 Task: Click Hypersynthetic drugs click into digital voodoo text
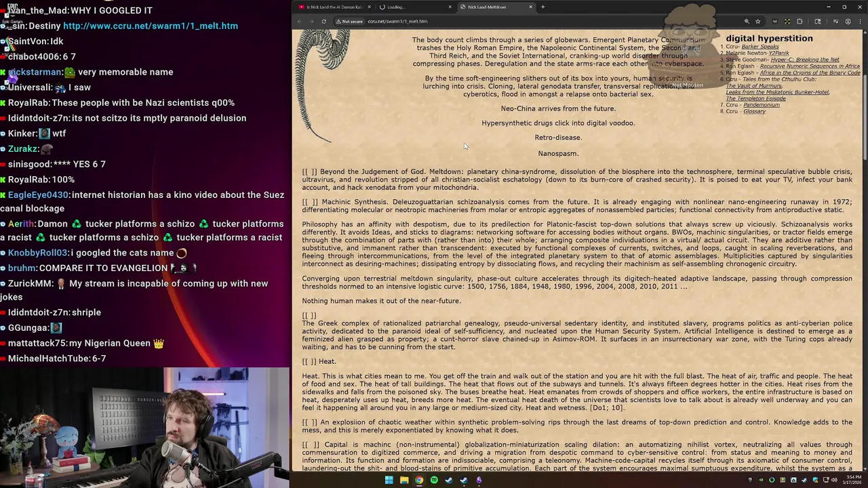[558, 123]
